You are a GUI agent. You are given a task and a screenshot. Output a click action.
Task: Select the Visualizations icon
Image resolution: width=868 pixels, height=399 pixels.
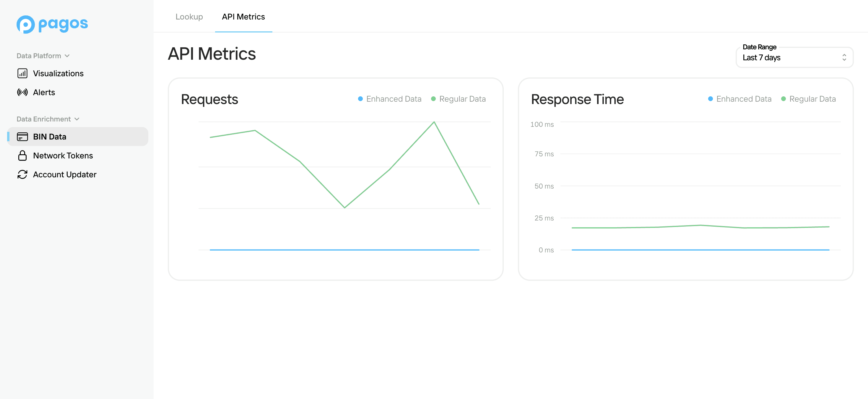pyautogui.click(x=22, y=73)
